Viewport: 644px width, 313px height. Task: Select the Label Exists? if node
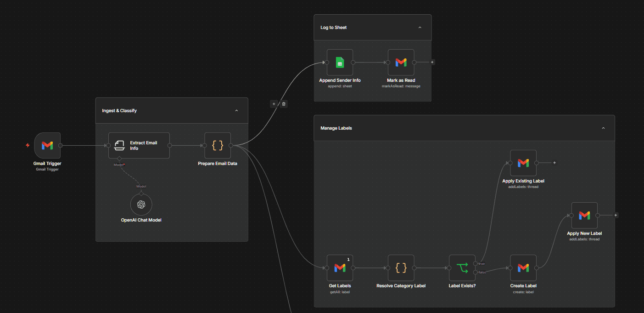pyautogui.click(x=462, y=267)
